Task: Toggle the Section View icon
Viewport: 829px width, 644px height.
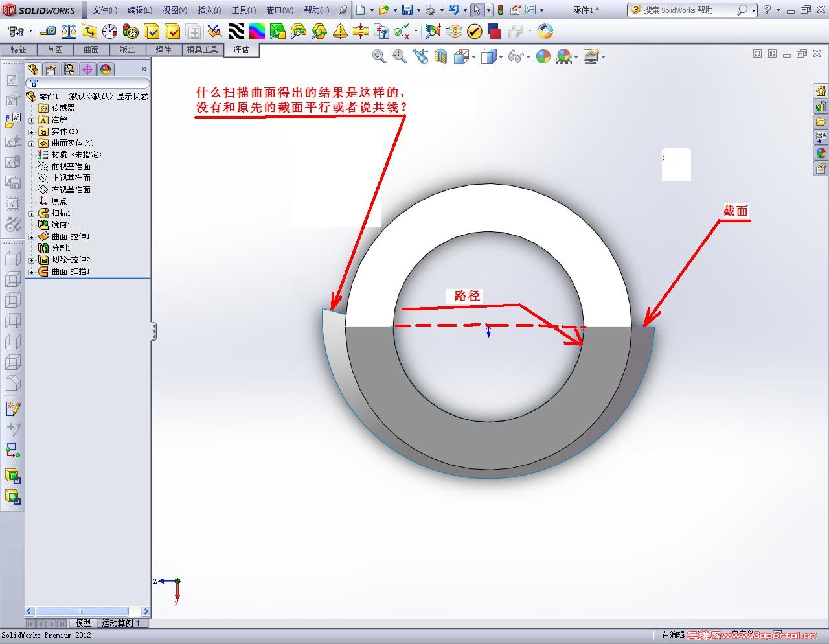Action: pyautogui.click(x=441, y=57)
